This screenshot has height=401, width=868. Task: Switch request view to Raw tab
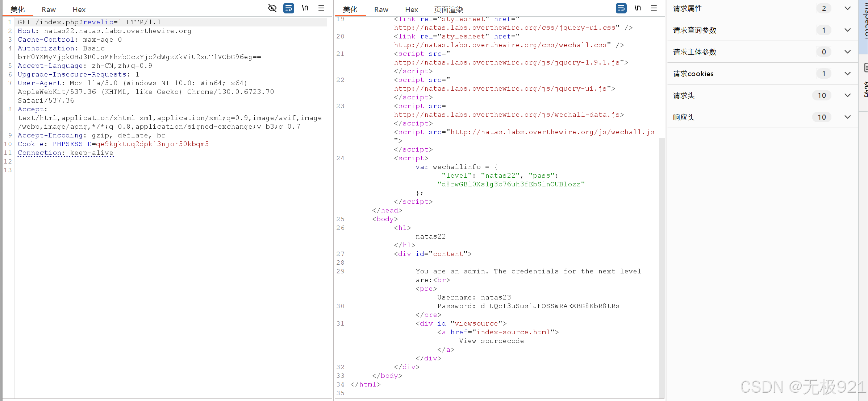point(49,9)
